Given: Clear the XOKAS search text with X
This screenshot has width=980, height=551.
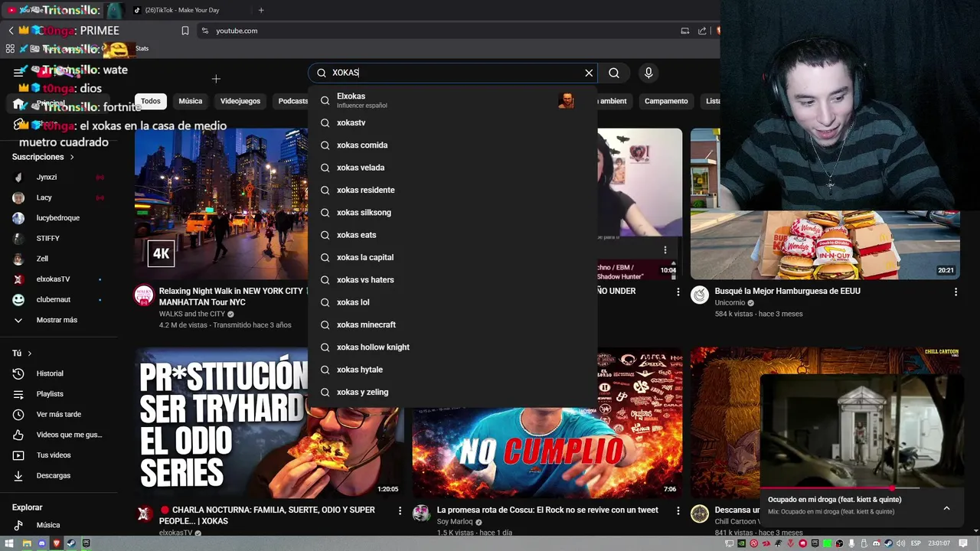Looking at the screenshot, I should (589, 73).
